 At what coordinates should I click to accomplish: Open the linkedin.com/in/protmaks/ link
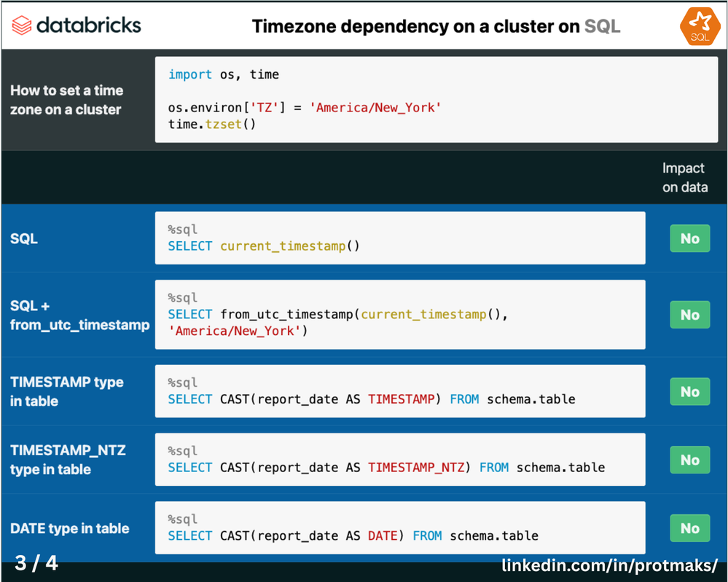click(x=610, y=565)
